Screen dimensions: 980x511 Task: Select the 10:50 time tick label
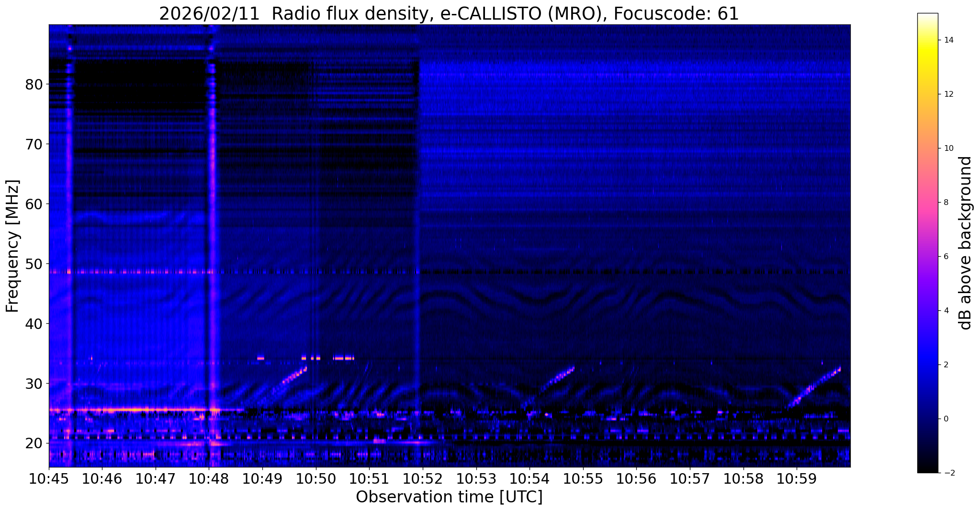click(316, 478)
